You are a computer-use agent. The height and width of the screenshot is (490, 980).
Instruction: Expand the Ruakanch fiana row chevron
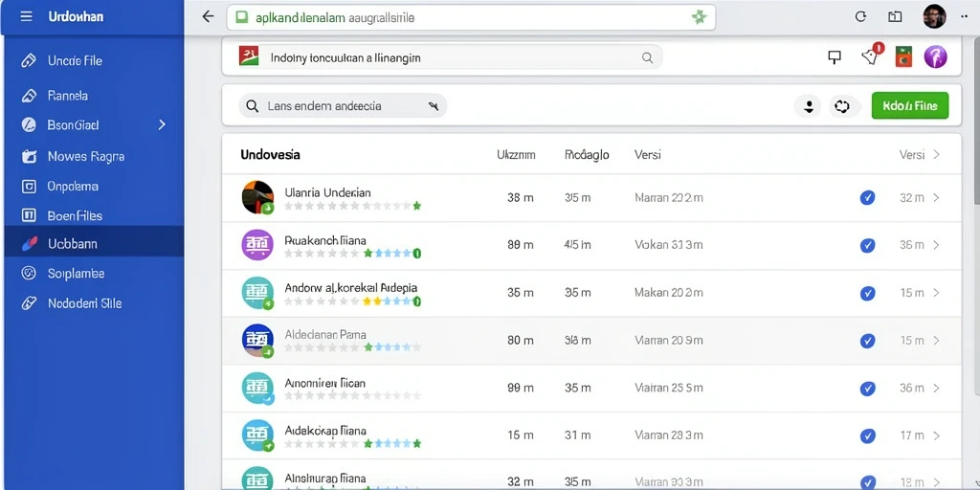(x=936, y=245)
